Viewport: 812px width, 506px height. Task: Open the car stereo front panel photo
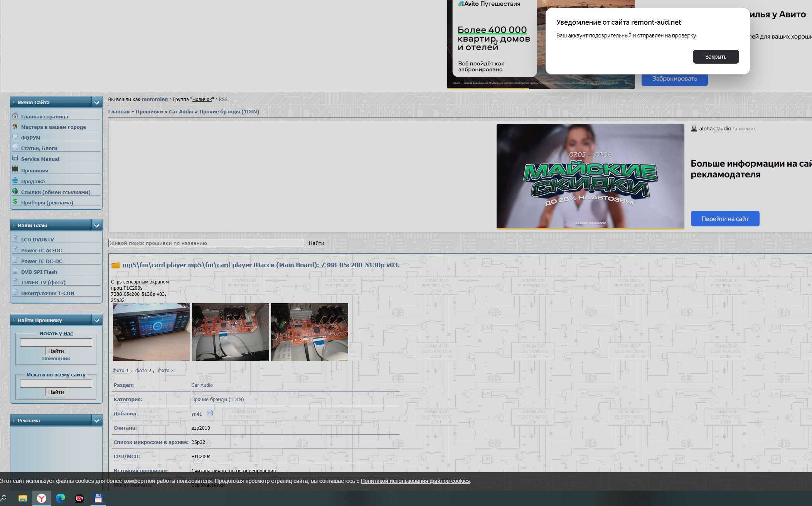[x=152, y=332]
